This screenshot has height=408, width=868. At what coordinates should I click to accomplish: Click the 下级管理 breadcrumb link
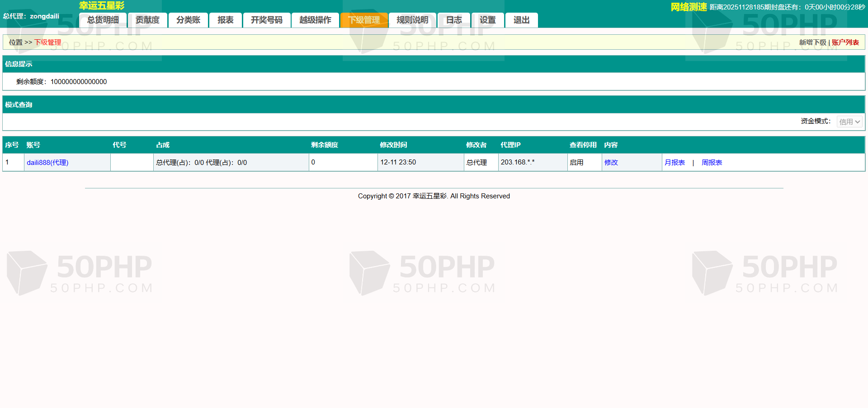click(x=48, y=42)
